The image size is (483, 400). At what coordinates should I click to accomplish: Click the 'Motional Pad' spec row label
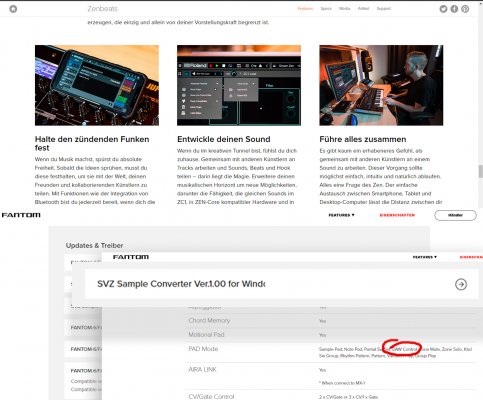206,334
